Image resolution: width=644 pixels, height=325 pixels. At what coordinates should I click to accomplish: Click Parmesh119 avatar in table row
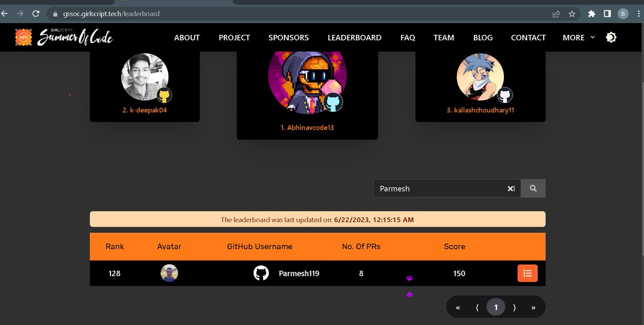[x=169, y=273]
